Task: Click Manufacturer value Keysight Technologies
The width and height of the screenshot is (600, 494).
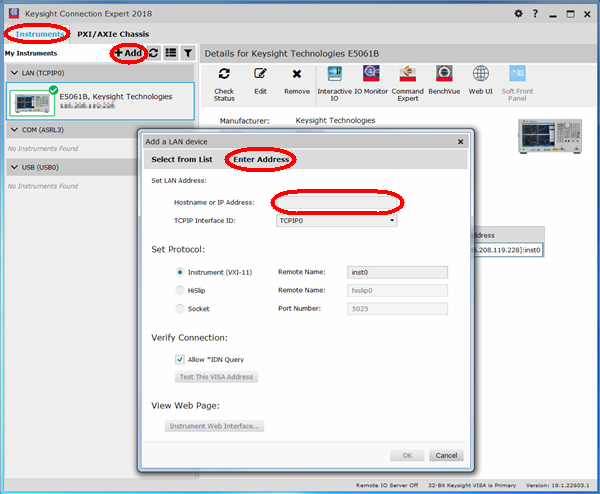Action: pyautogui.click(x=335, y=121)
